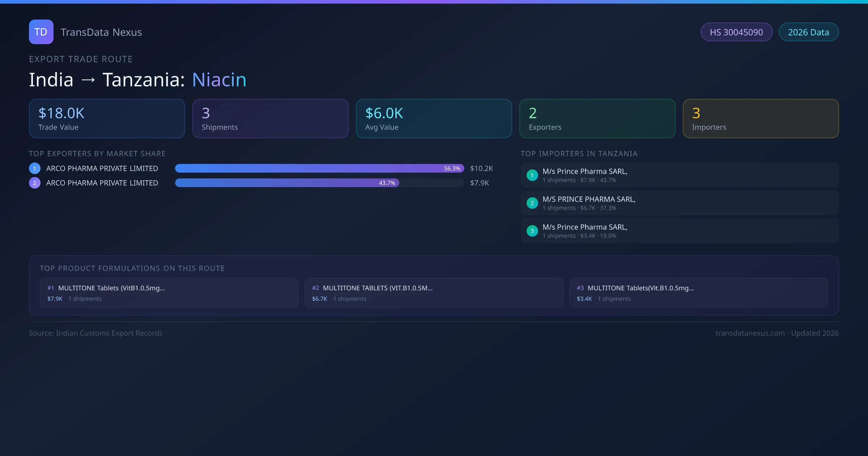The image size is (868, 456).
Task: Click the 2 Exporters stat card
Action: tap(597, 119)
